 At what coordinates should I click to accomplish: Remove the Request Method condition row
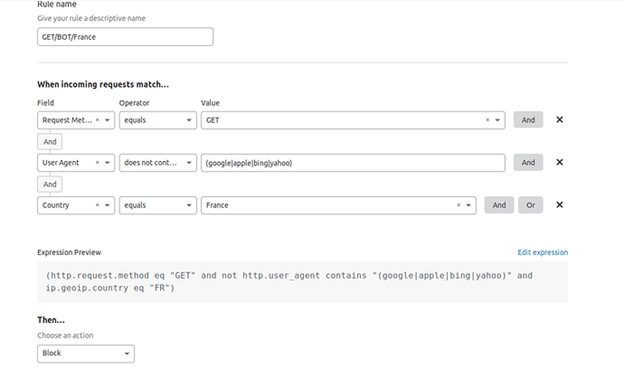559,120
